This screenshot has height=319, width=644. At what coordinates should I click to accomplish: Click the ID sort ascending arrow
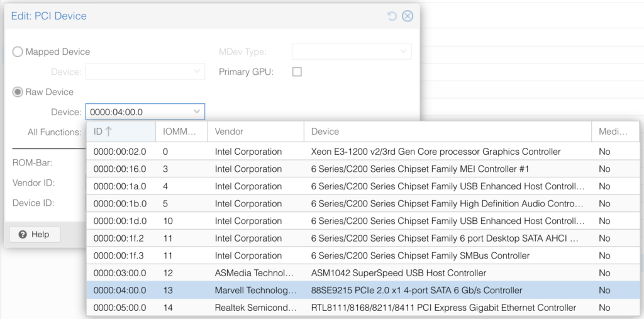click(x=108, y=132)
